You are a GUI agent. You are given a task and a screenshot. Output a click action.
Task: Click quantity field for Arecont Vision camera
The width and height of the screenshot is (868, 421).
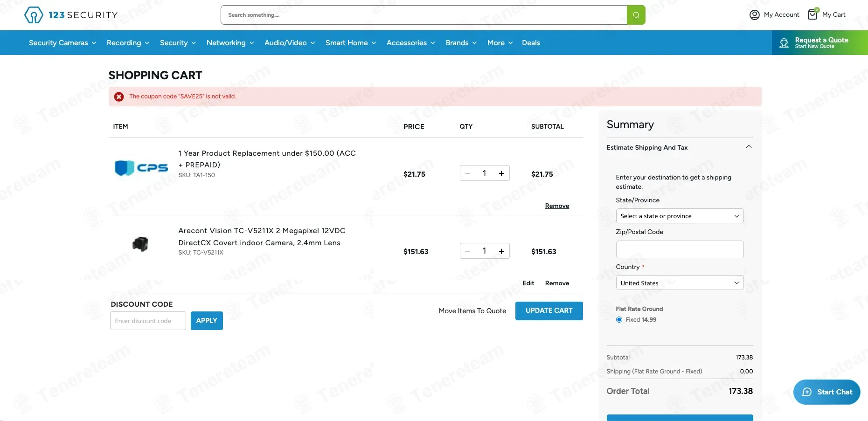tap(485, 251)
